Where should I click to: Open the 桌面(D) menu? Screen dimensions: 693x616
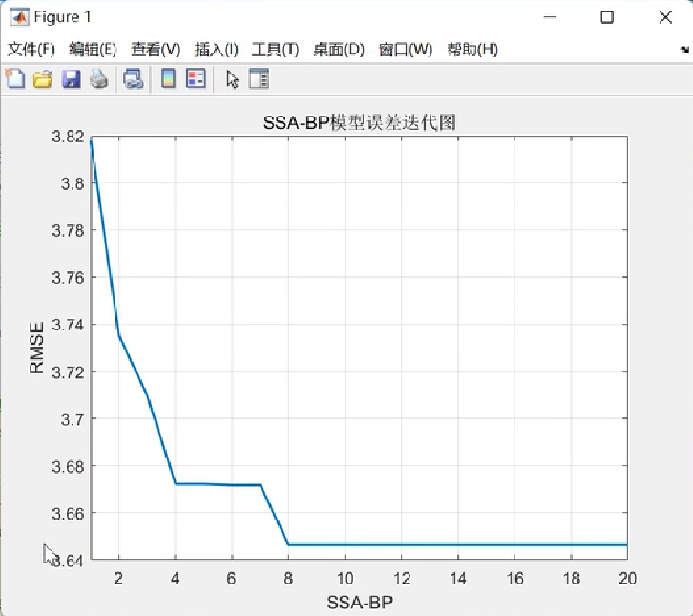pyautogui.click(x=339, y=50)
